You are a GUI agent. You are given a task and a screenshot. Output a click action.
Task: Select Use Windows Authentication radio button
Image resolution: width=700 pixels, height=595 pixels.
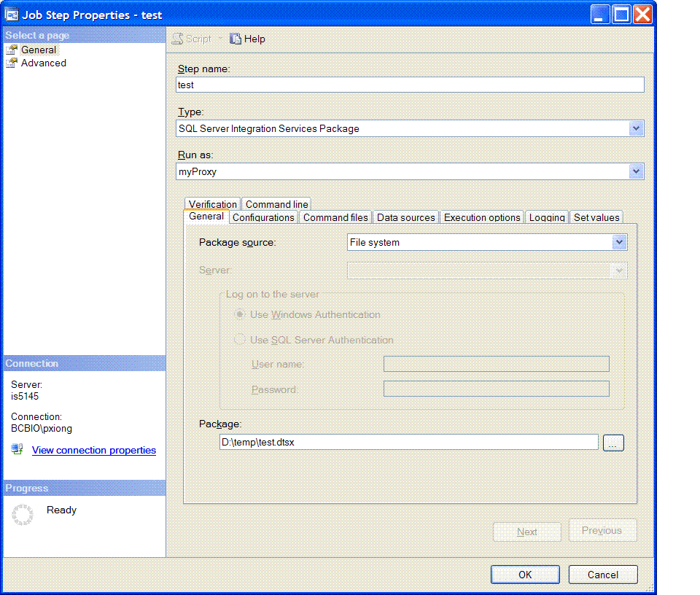pyautogui.click(x=240, y=314)
